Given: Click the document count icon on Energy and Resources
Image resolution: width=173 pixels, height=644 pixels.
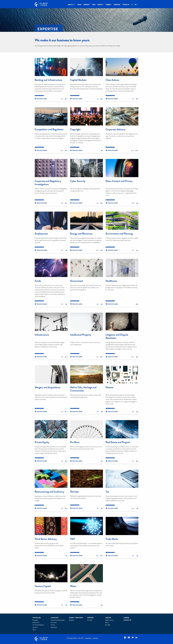Looking at the screenshot, I should (x=97, y=250).
